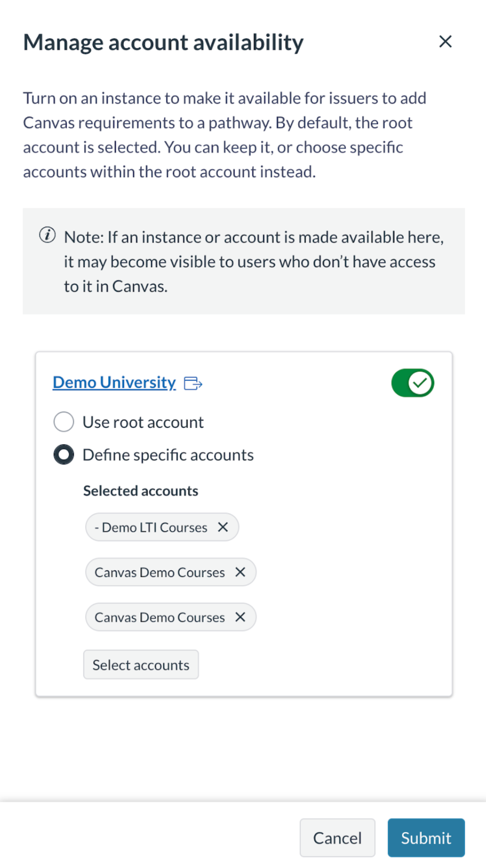Screen dimensions: 486x868
Task: Remove the lower Canvas Demo Courses tag
Action: [240, 617]
